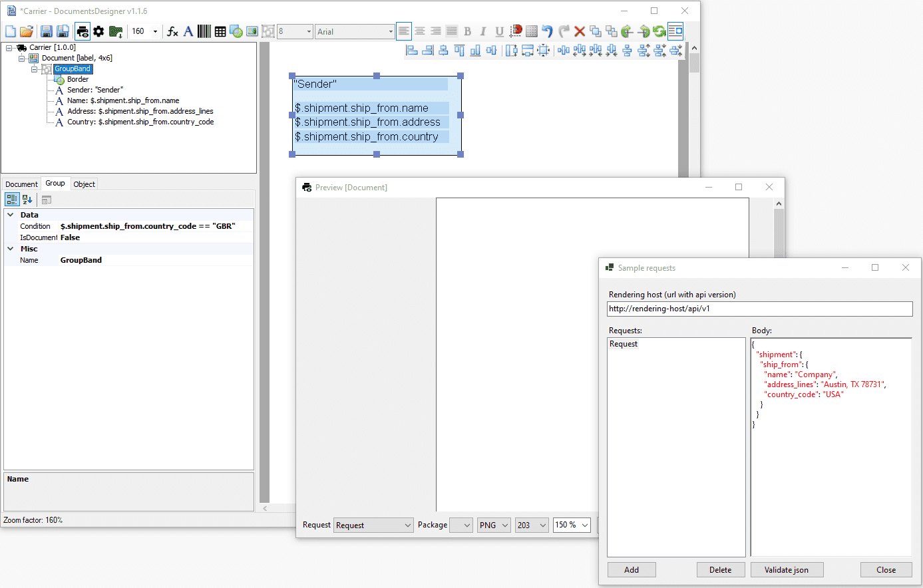Screen dimensions: 923x588
Task: Toggle categorized view in the property grid
Action: click(12, 200)
